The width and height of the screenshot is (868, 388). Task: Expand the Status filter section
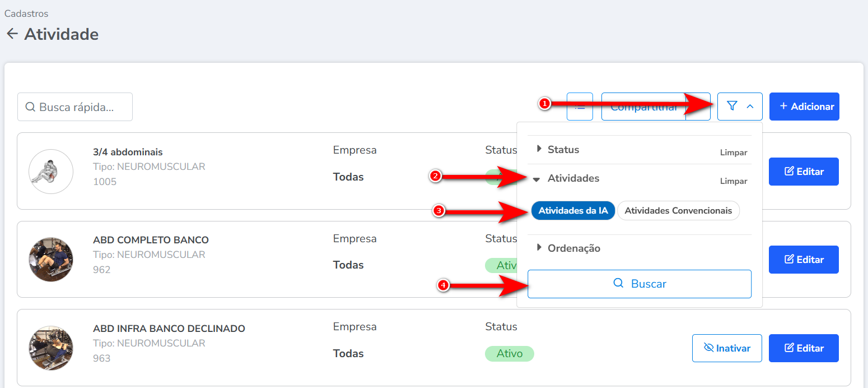562,150
